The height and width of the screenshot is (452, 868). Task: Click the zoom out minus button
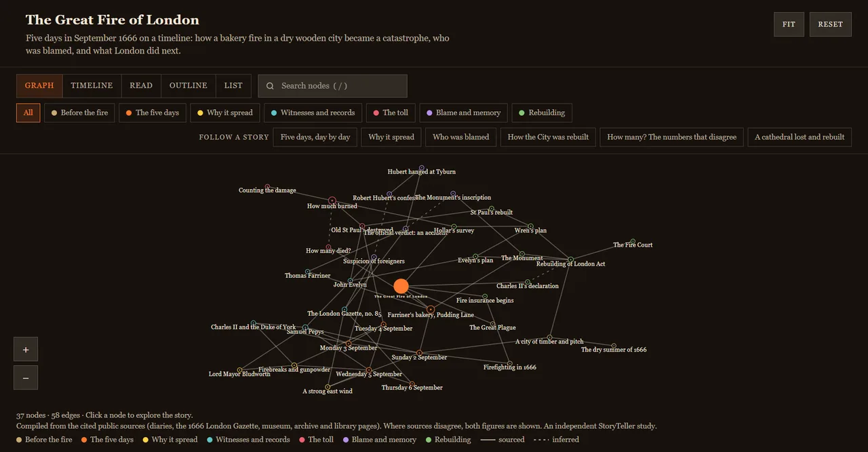[26, 377]
